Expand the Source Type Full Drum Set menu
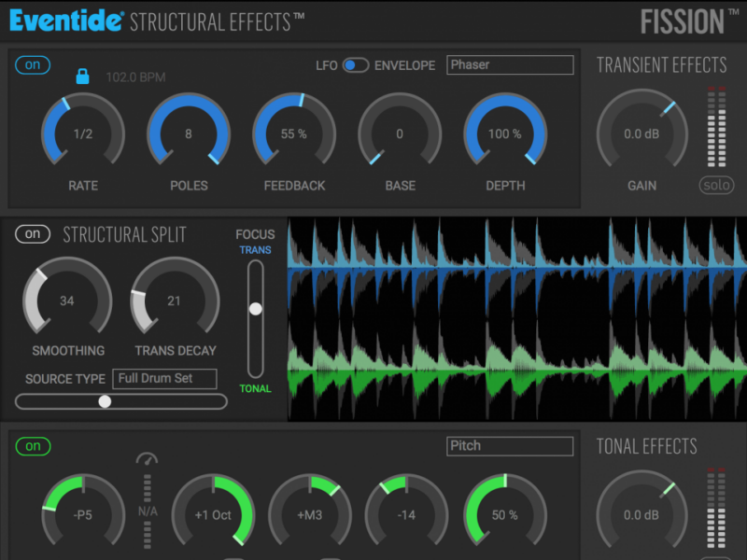Screen dimensions: 747x560 click(x=164, y=379)
